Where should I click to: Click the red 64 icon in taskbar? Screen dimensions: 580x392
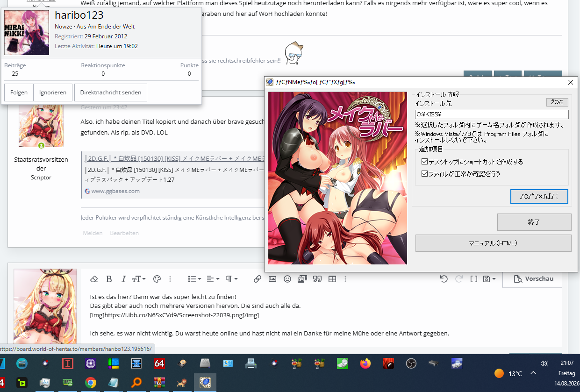[159, 363]
